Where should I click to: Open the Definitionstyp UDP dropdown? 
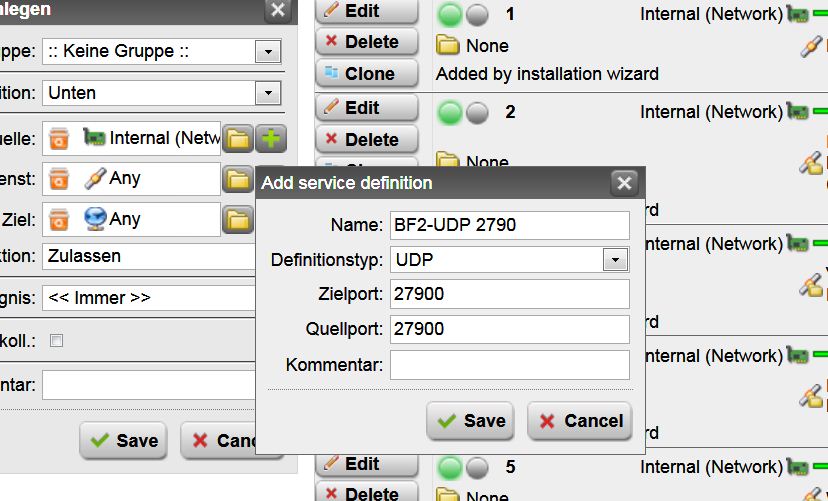[x=612, y=260]
